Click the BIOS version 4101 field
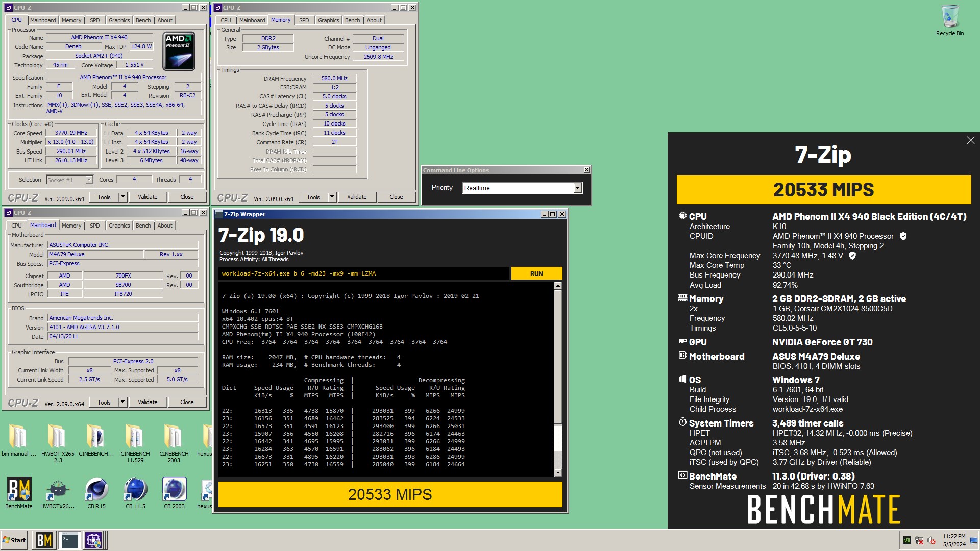This screenshot has height=551, width=980. [x=123, y=327]
